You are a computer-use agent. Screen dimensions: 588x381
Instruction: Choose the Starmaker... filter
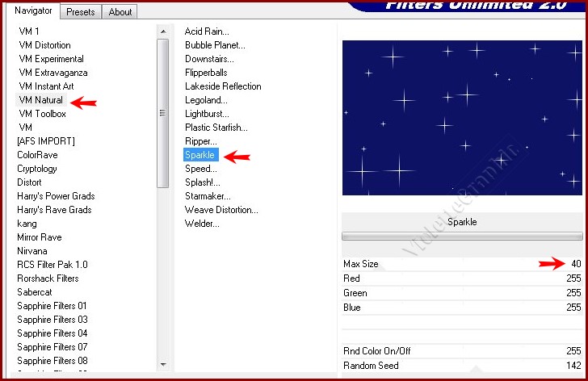(x=208, y=196)
